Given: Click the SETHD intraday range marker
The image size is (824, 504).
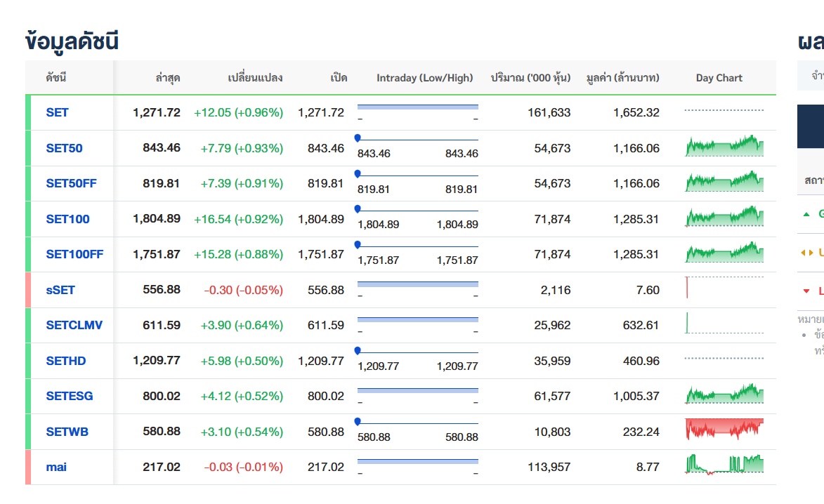Looking at the screenshot, I should tap(358, 350).
